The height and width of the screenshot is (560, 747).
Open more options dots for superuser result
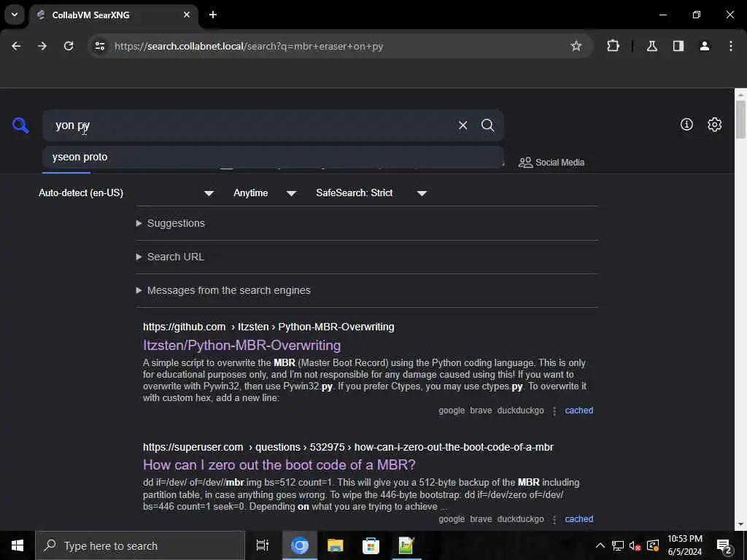pos(554,519)
